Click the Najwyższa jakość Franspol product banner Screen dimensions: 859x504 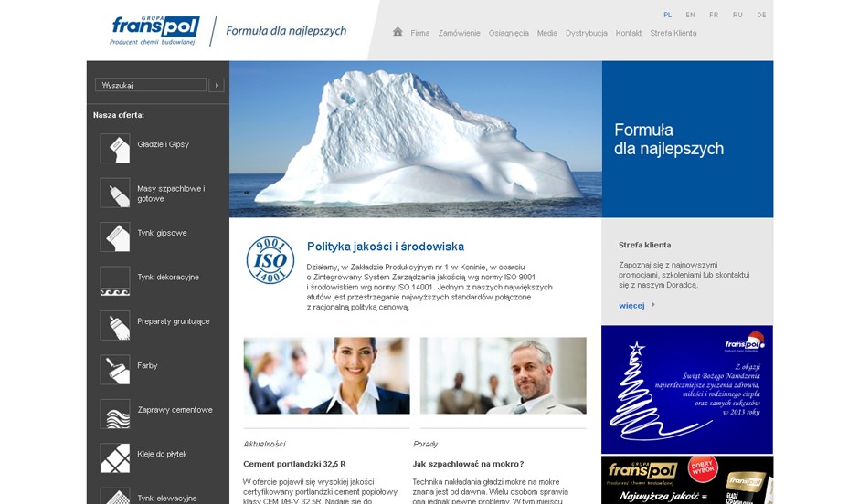[x=687, y=480]
